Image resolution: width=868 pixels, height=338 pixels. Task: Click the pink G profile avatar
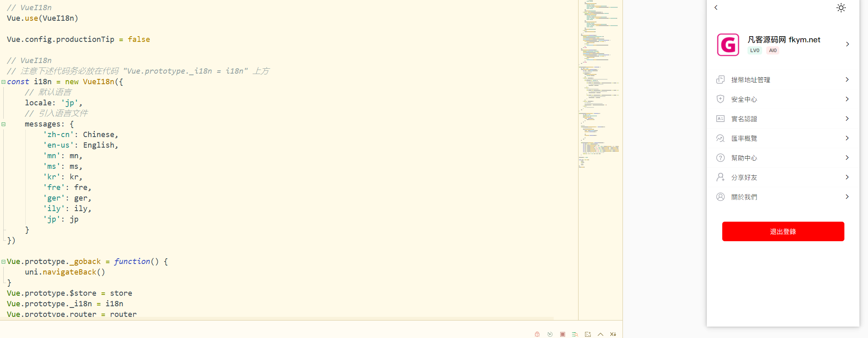[x=728, y=45]
